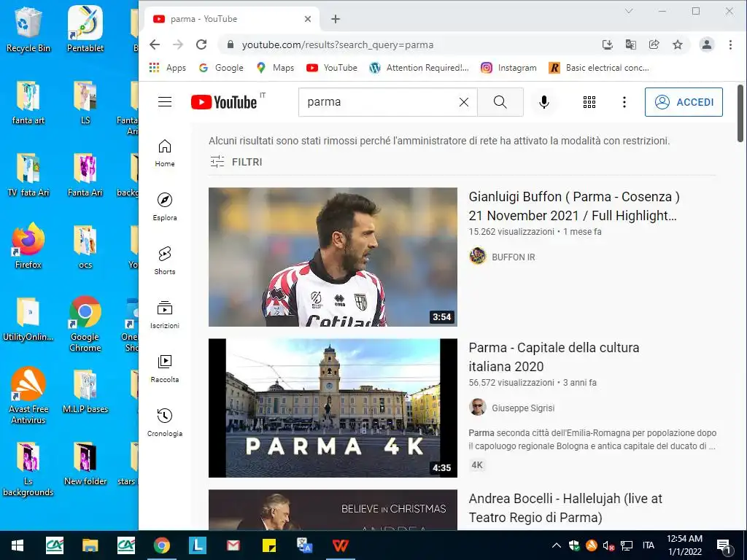Open the YouTube bookmark in bookmarks bar
This screenshot has width=747, height=560.
click(x=332, y=68)
